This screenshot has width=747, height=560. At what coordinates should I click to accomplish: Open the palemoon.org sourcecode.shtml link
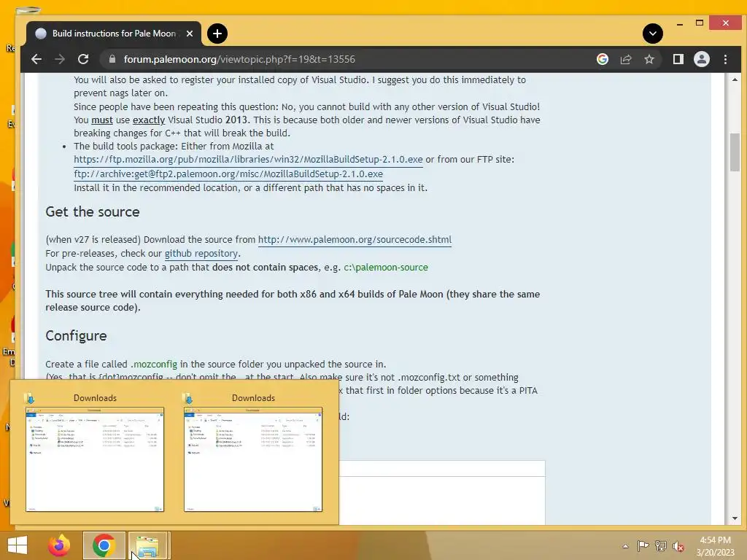(x=355, y=239)
